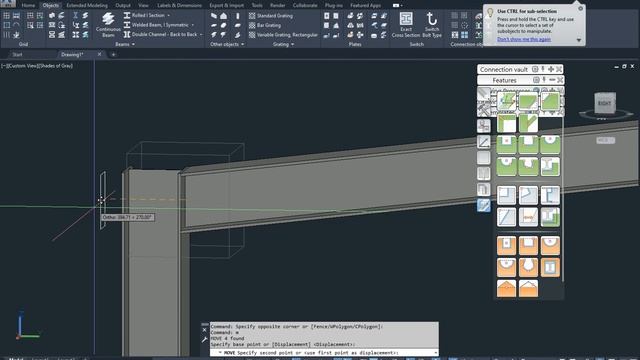Click the first building grid icon in Grid panel
Viewport: 640px width, 360px height.
coord(7,16)
